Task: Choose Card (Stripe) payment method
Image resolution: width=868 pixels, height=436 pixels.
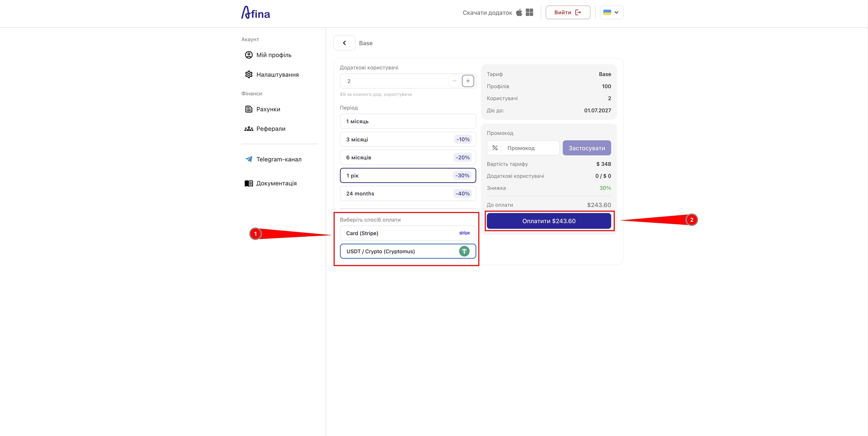Action: (x=408, y=233)
